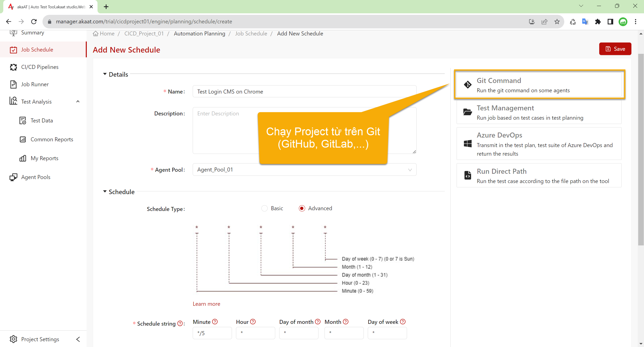Screen dimensions: 644x347
Task: Collapse the Details section
Action: tap(105, 74)
